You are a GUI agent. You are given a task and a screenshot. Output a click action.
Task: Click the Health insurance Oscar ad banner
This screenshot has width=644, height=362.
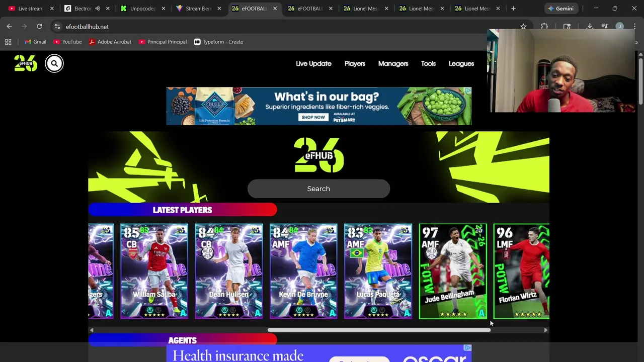pos(318,353)
